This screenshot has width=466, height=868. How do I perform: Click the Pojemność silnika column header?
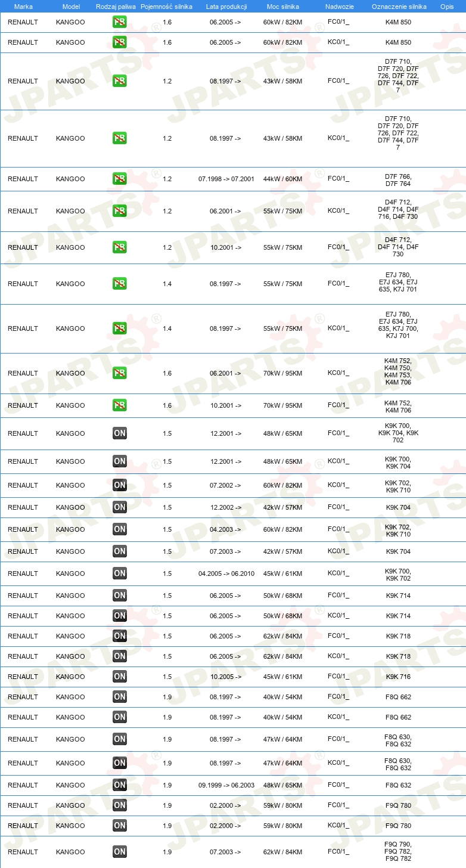pos(166,7)
